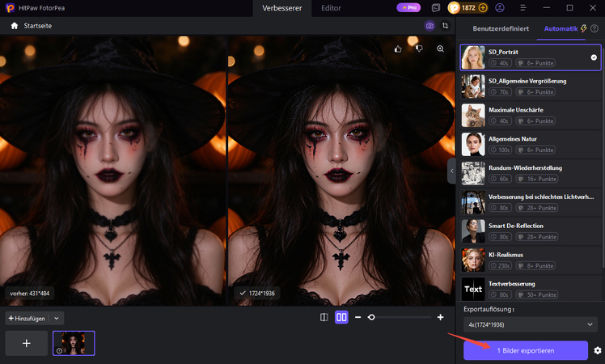Open the Exportauflösung dropdown
Image resolution: width=605 pixels, height=364 pixels.
click(530, 324)
